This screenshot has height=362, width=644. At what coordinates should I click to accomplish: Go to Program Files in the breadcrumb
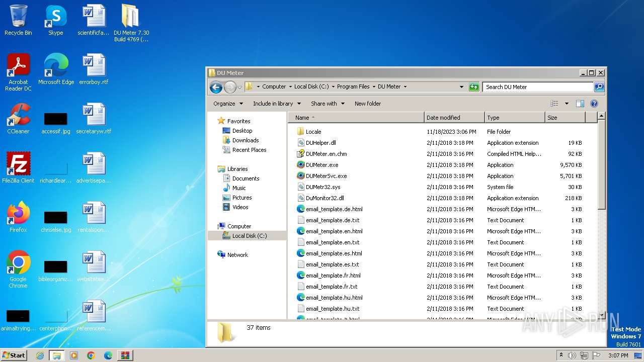point(353,87)
